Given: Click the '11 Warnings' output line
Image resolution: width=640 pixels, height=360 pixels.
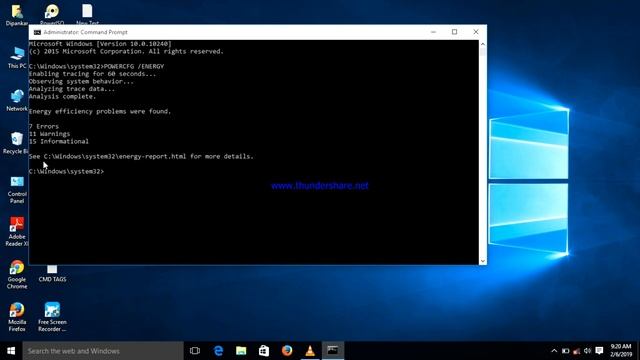Looking at the screenshot, I should 49,134.
